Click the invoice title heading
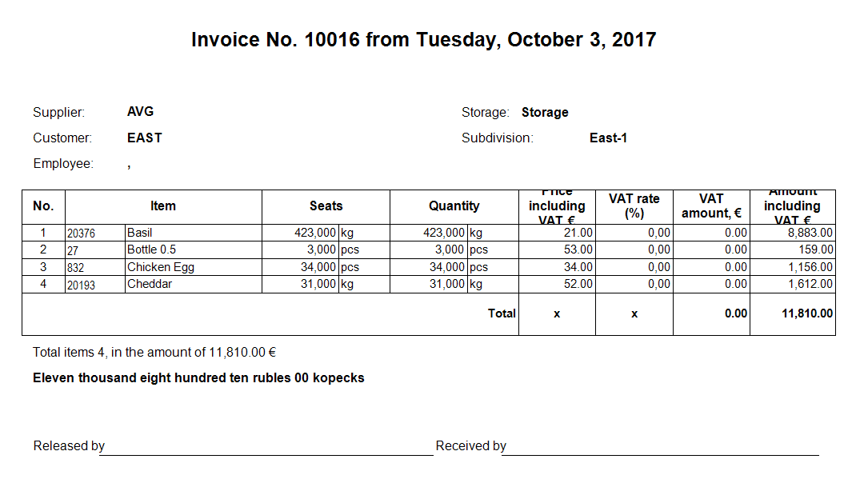 [x=423, y=40]
